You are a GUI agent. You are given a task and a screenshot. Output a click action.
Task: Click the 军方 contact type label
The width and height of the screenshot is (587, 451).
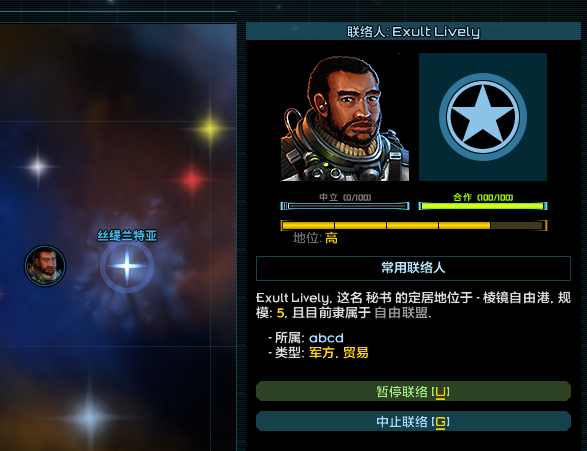pyautogui.click(x=321, y=353)
